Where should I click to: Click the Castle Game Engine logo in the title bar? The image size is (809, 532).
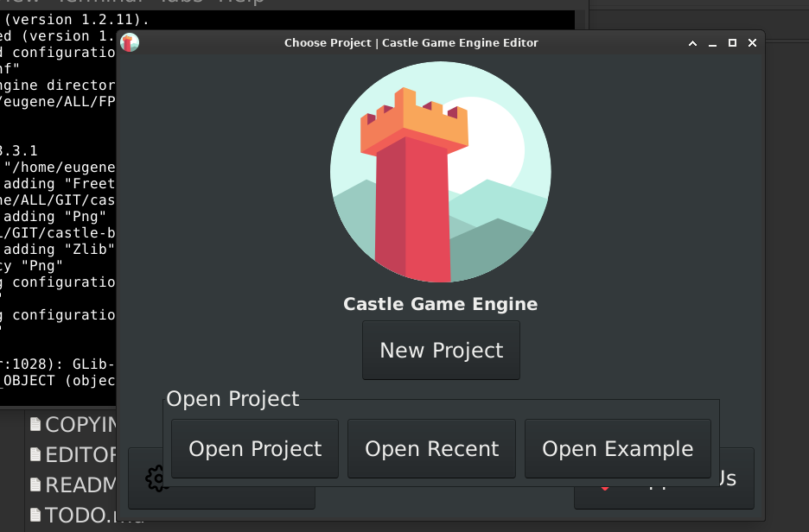point(129,42)
